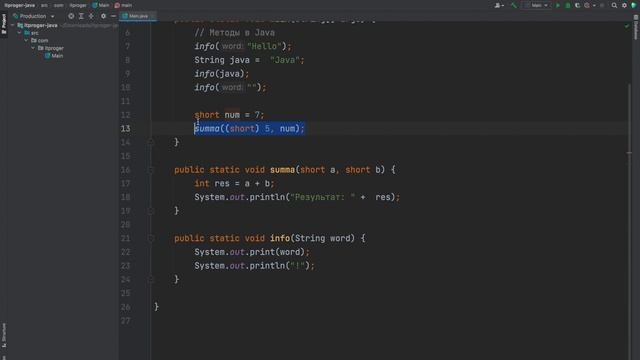Click itproger-java breadcrumb in navigation bar
The height and width of the screenshot is (360, 640).
point(20,5)
